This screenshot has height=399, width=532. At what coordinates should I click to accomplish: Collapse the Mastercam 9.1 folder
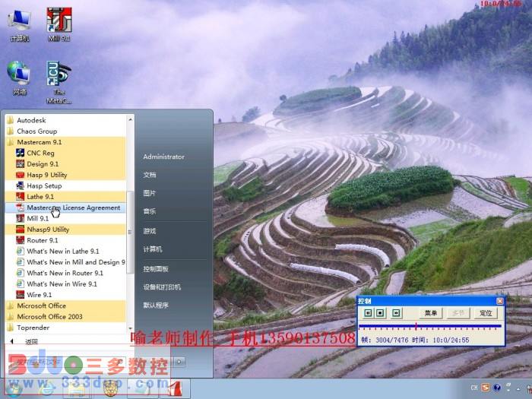click(x=65, y=142)
